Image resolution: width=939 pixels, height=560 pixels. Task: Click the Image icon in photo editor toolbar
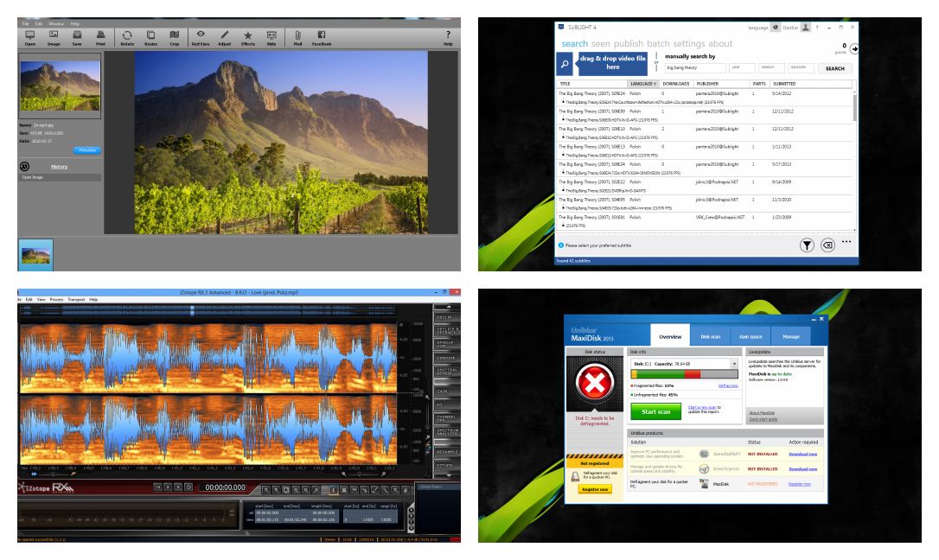[54, 38]
